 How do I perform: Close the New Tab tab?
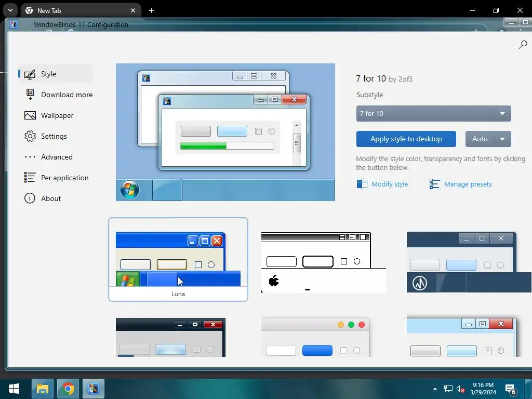(133, 10)
